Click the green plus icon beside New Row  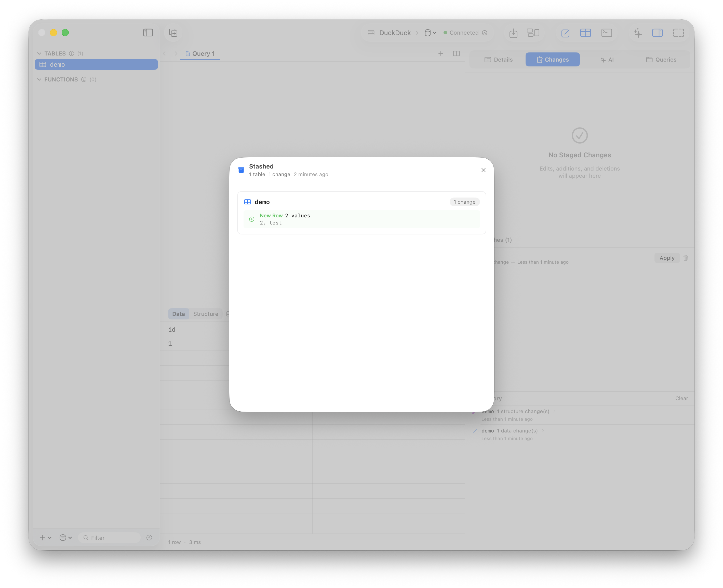(251, 219)
